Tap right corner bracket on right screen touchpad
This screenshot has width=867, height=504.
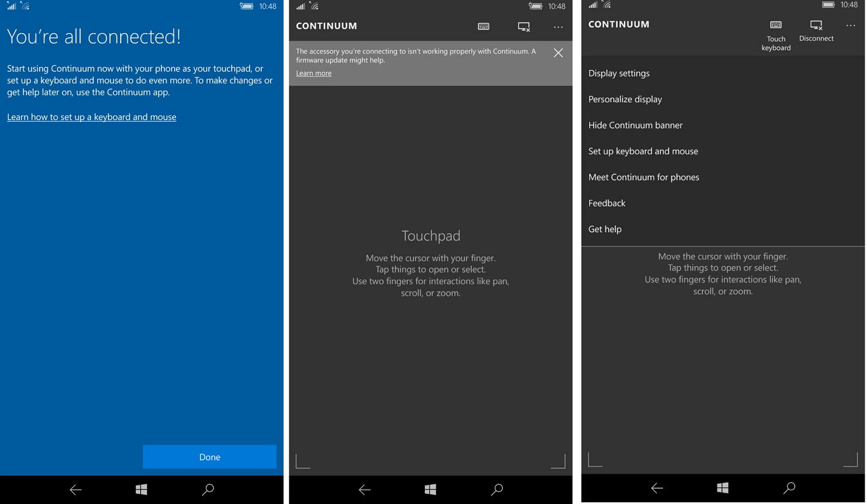click(850, 459)
